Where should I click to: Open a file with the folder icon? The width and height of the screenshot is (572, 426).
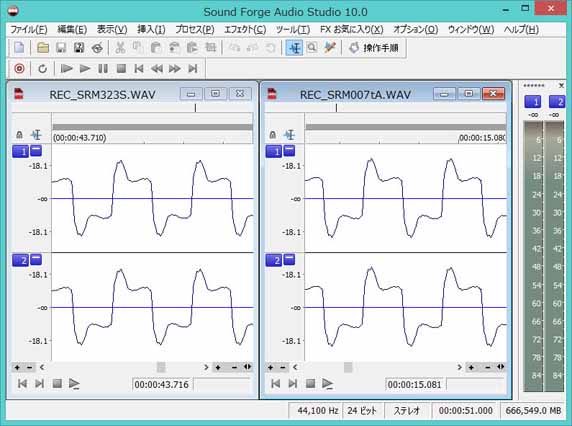click(43, 48)
